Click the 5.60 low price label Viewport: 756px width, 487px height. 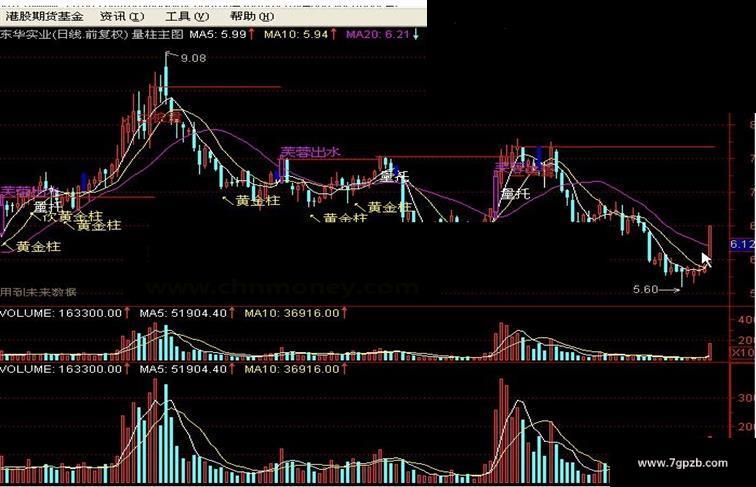coord(645,289)
